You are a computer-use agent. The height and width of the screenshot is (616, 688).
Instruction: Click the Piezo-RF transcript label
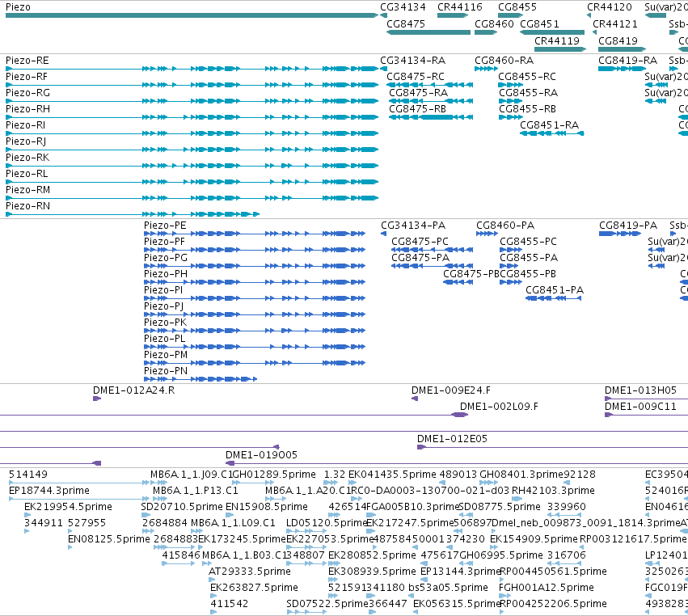pos(27,76)
